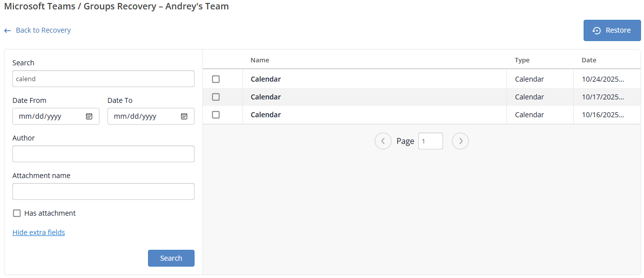Click the Attachment name text box

point(103,191)
